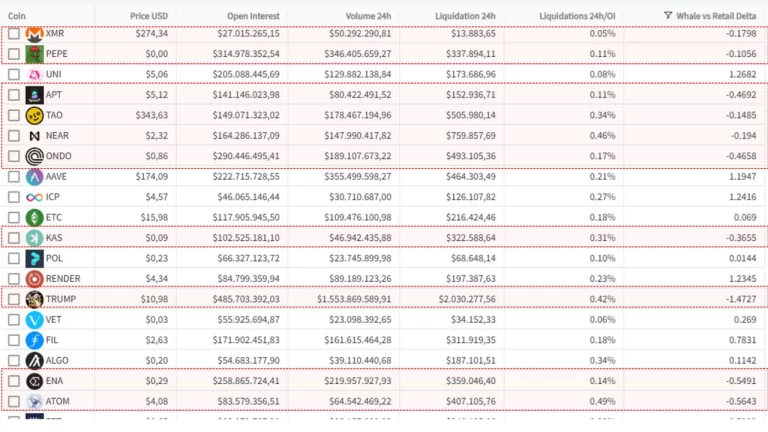
Task: Open the ONDO coin name link
Action: tap(59, 156)
